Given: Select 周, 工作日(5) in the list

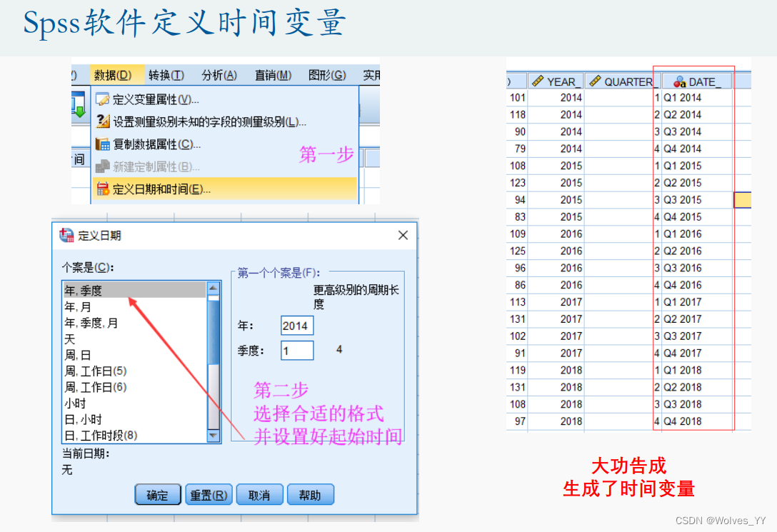Looking at the screenshot, I should pos(134,371).
